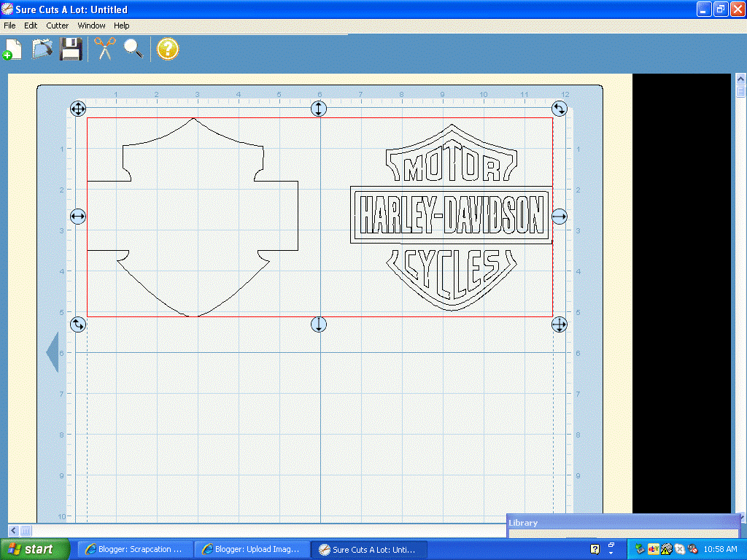Screen dimensions: 747x560
Task: Open the Cutter menu
Action: (57, 26)
